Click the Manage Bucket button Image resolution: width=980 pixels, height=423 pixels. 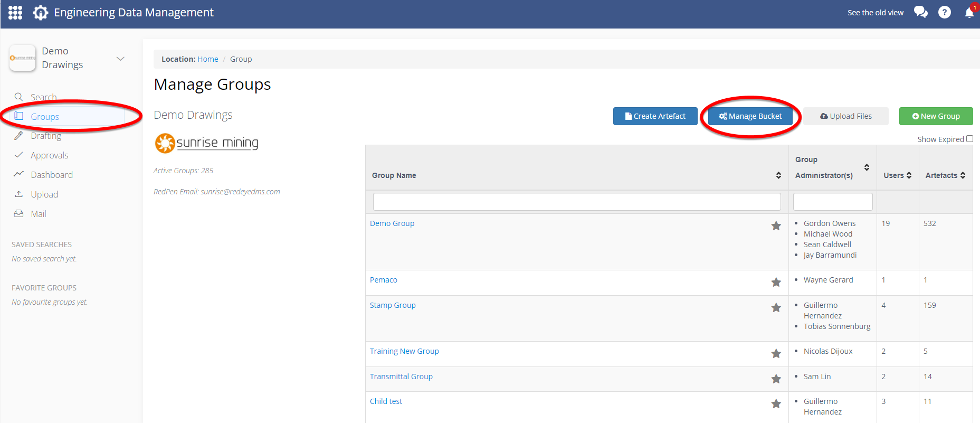750,116
